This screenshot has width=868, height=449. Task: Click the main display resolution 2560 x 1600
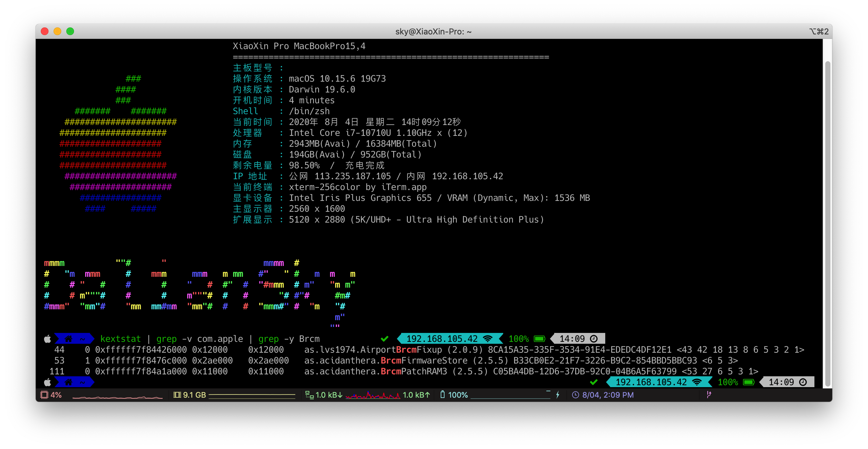[317, 209]
